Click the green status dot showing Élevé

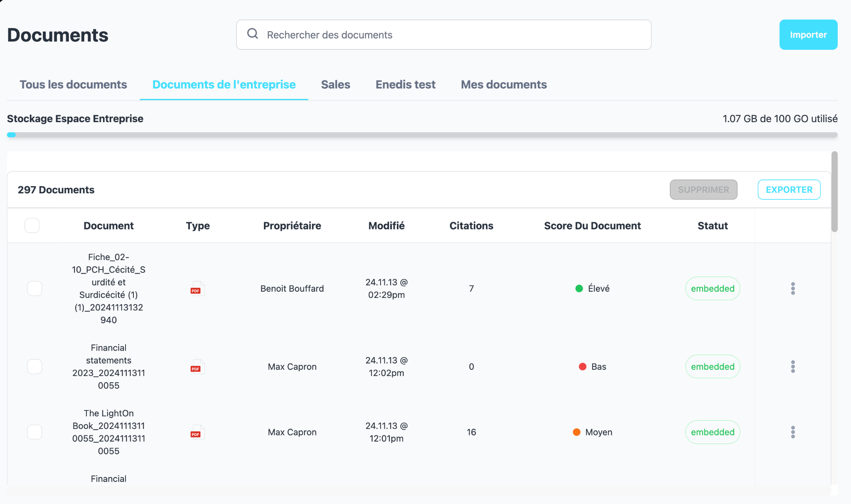coord(579,288)
